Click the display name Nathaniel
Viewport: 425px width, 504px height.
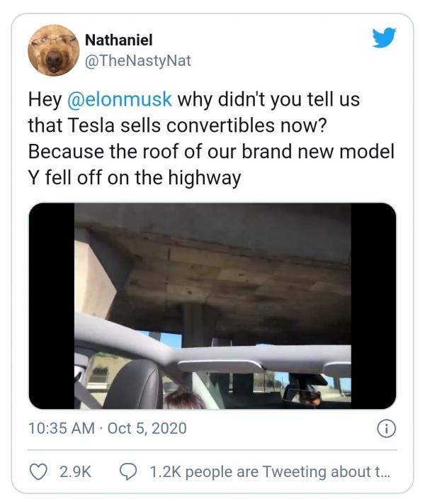pyautogui.click(x=118, y=41)
